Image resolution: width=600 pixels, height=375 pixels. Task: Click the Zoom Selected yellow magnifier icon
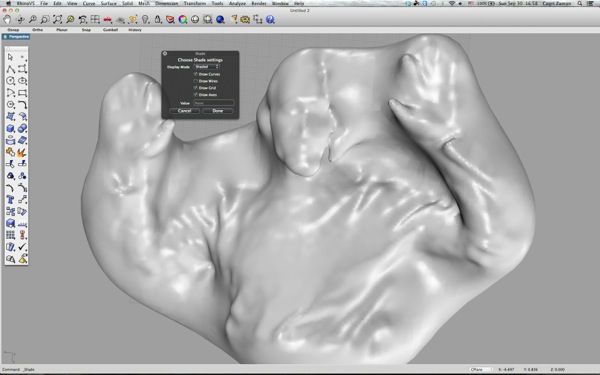tap(70, 20)
